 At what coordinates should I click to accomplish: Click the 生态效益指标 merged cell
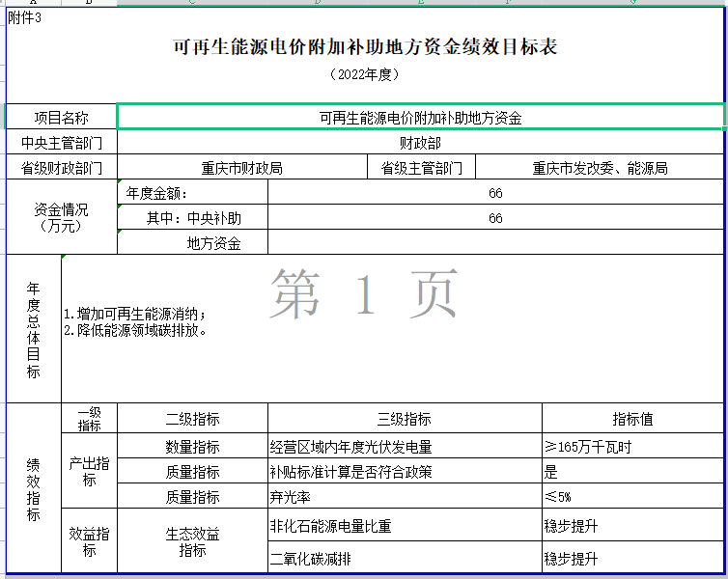pyautogui.click(x=192, y=542)
